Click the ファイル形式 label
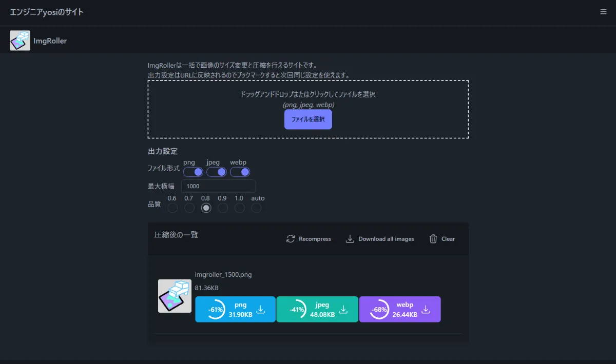Screen dimensions: 616x364 pos(164,168)
